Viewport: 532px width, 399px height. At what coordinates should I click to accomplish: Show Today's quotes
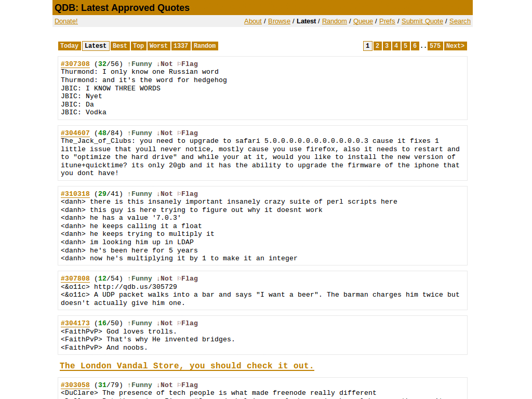pos(69,46)
